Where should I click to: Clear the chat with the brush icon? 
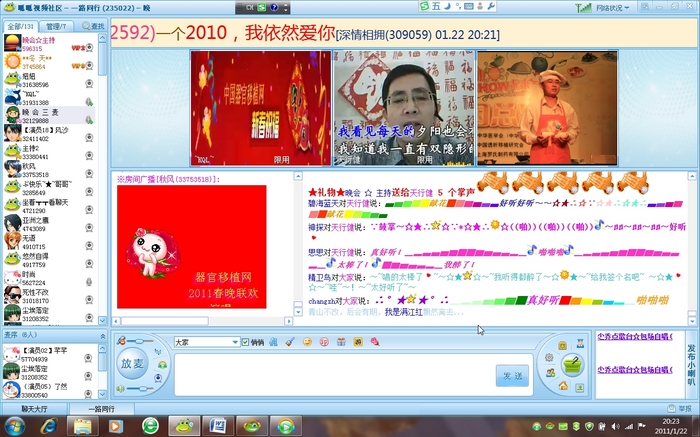(x=290, y=342)
